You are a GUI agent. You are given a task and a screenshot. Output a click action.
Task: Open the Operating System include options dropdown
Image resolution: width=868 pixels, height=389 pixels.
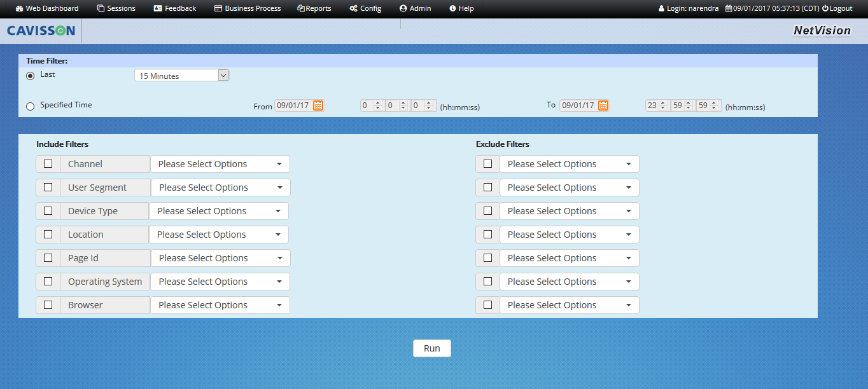click(221, 282)
